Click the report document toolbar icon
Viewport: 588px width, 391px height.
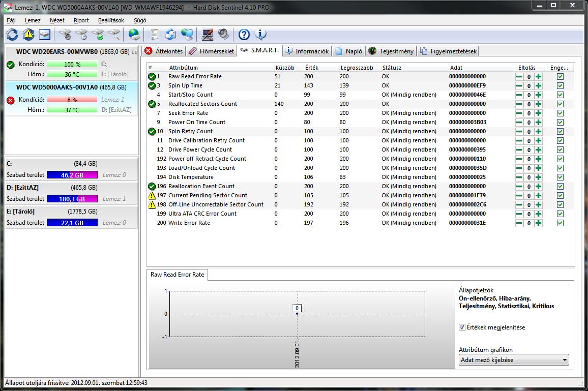154,35
